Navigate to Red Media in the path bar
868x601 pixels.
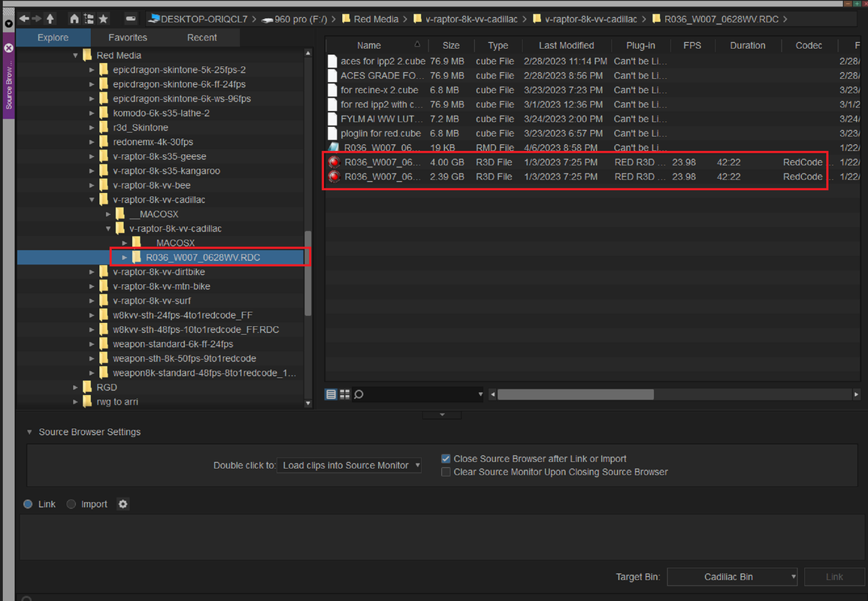pyautogui.click(x=376, y=19)
